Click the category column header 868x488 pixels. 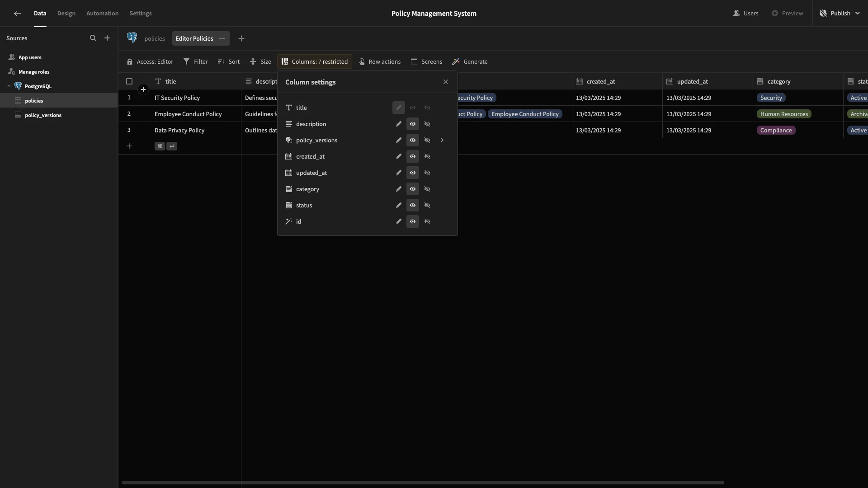798,82
